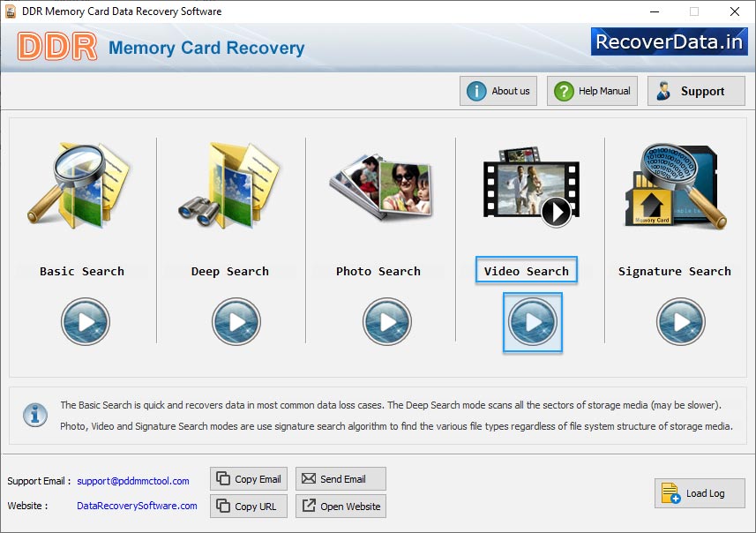Copy the website URL
Viewport: 756px width, 533px height.
(249, 506)
